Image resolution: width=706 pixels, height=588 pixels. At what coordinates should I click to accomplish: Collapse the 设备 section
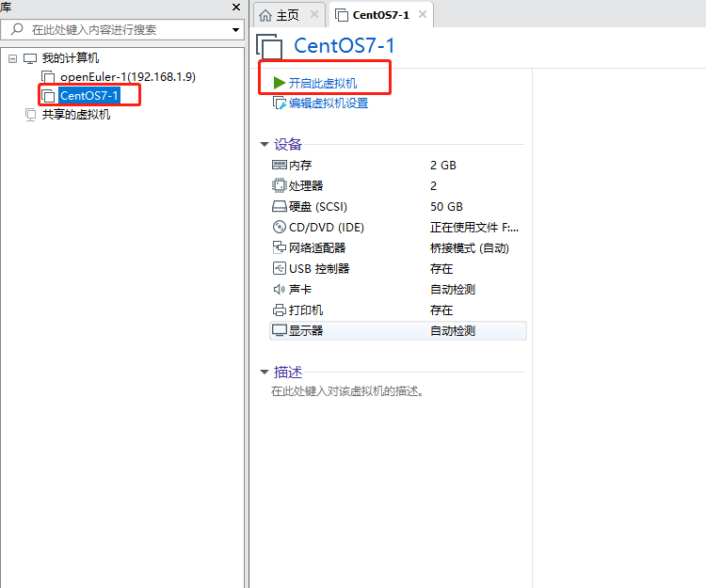[x=265, y=144]
